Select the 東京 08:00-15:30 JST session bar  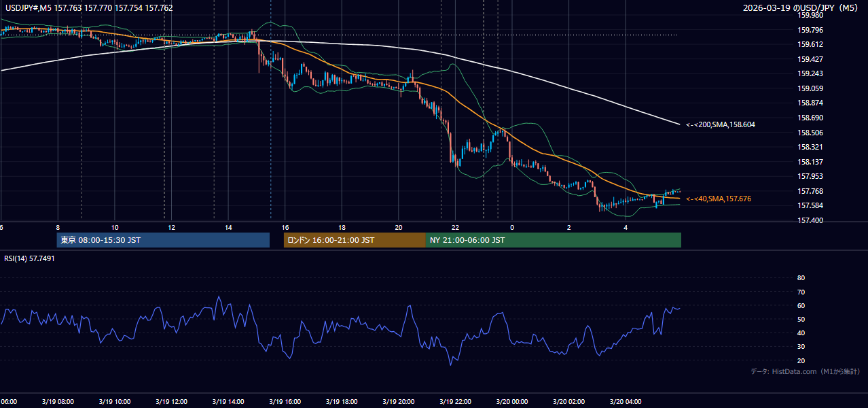tap(163, 240)
